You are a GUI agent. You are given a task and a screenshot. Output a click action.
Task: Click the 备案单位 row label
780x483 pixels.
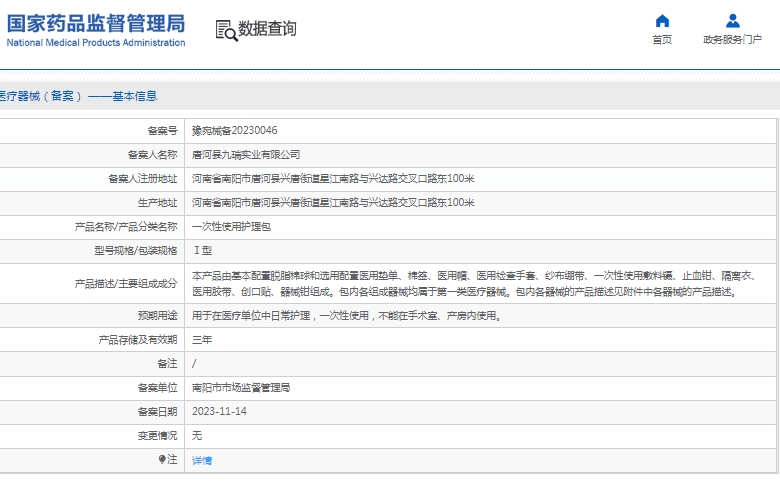tap(157, 387)
